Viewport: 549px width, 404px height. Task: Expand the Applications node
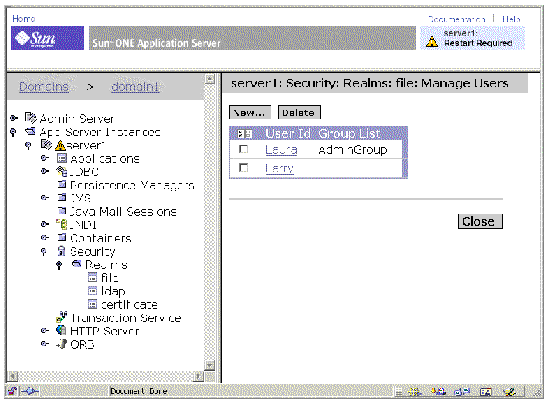[x=44, y=158]
